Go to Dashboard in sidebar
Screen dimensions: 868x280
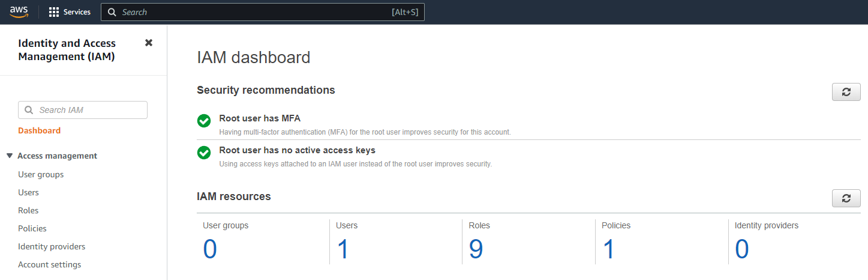click(40, 130)
